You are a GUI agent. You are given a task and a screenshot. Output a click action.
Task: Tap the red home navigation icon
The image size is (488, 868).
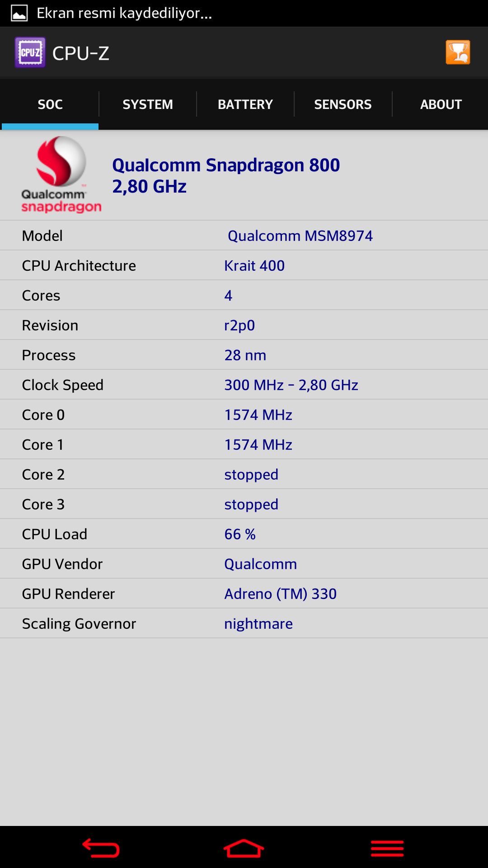click(244, 848)
